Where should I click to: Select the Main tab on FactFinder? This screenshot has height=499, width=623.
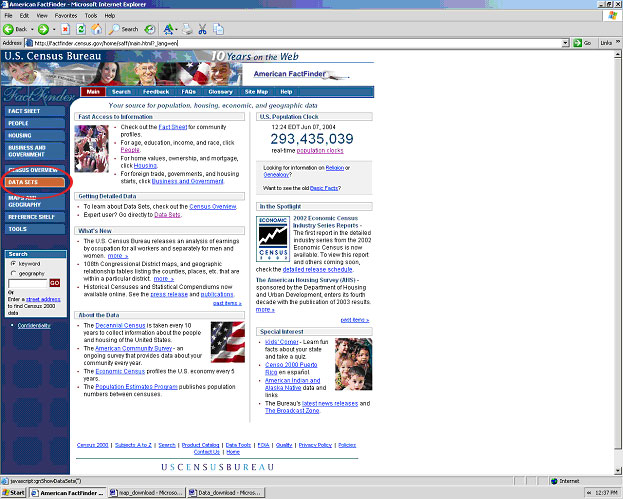pos(93,92)
